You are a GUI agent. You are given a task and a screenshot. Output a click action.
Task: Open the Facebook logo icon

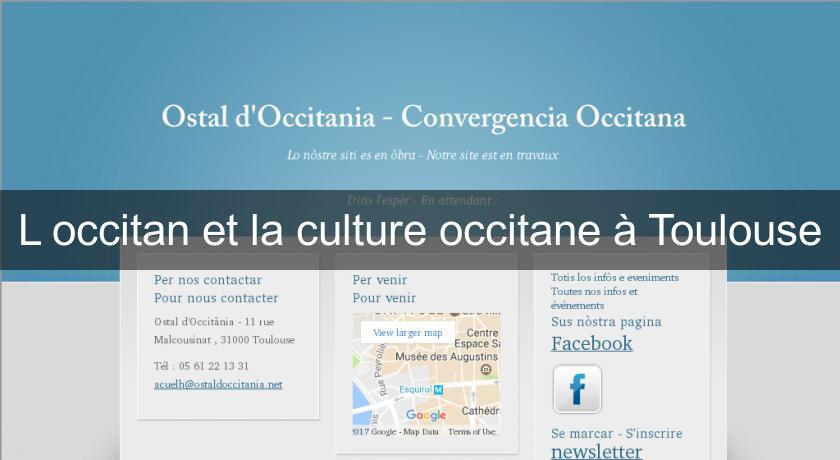[577, 389]
